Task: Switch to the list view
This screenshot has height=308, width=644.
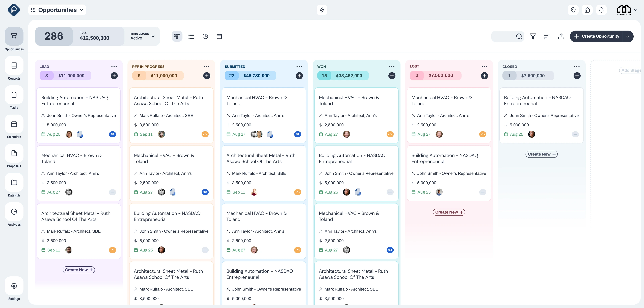Action: (x=191, y=36)
